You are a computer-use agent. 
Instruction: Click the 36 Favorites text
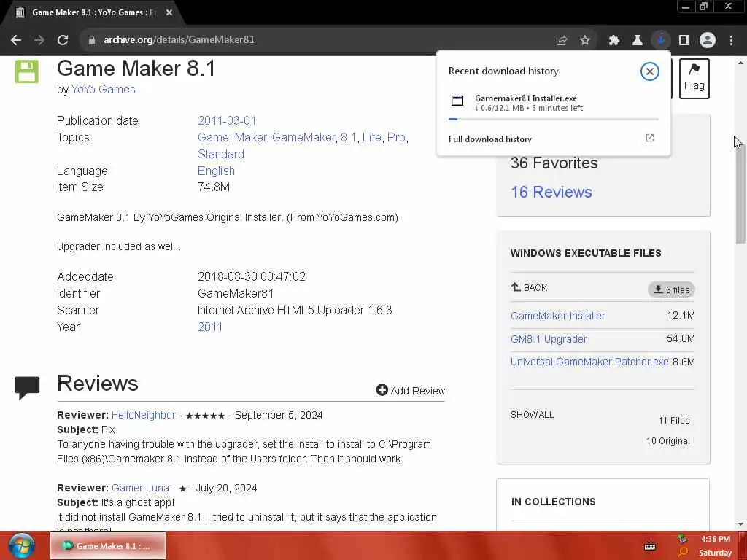(554, 163)
